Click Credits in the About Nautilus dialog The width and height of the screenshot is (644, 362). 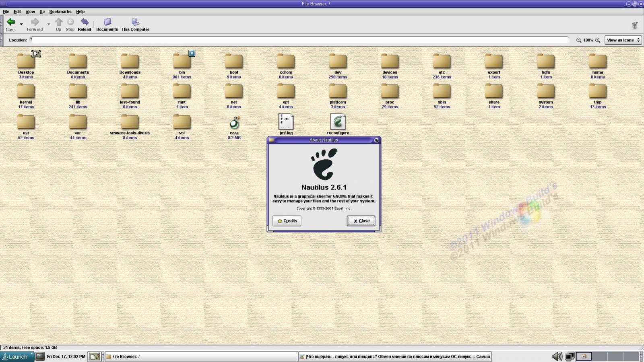pos(287,221)
